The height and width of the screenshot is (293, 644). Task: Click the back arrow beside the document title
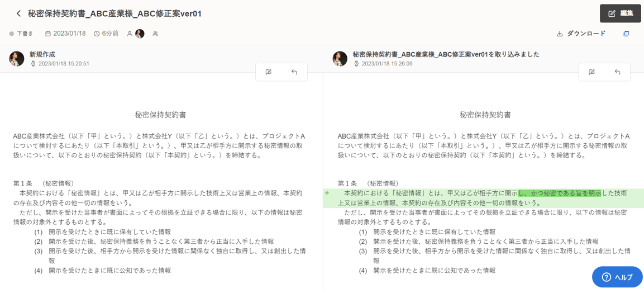point(18,13)
